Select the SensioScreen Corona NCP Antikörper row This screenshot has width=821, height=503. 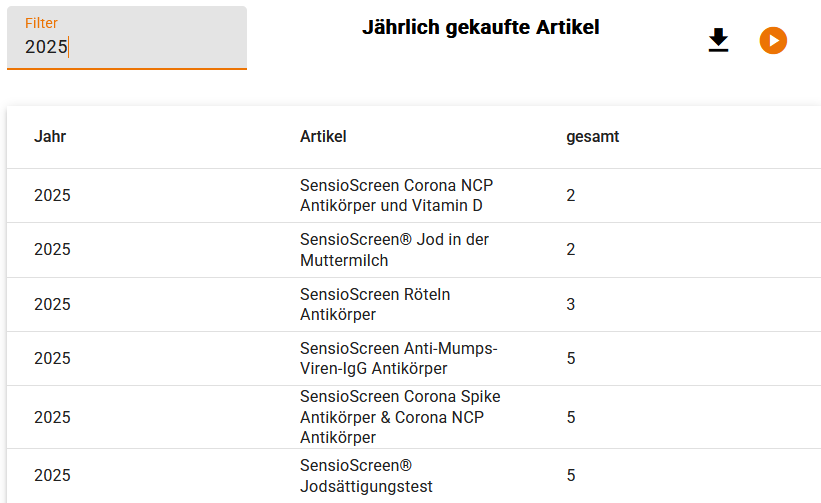[x=414, y=196]
